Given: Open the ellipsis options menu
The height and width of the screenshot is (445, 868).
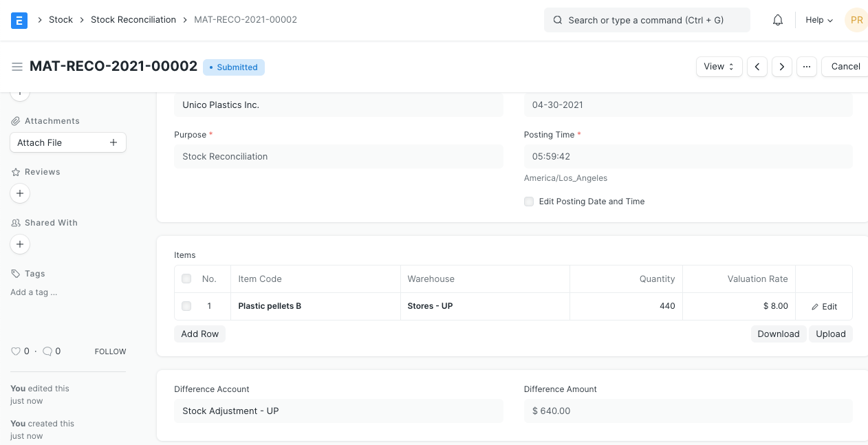Looking at the screenshot, I should point(806,67).
